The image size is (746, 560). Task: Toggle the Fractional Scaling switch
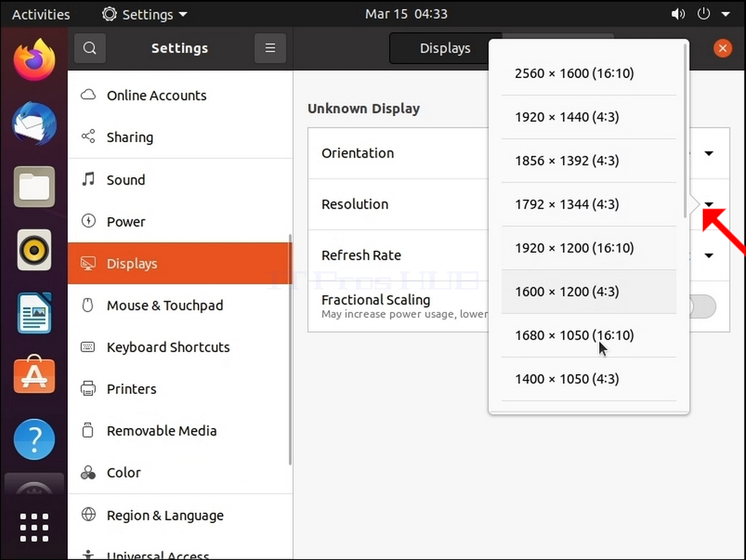pos(702,306)
